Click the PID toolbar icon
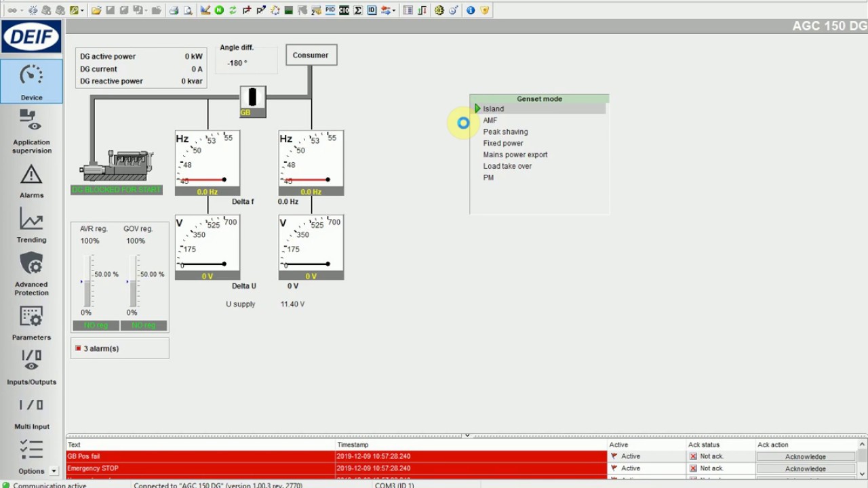Viewport: 868px width, 488px height. 330,10
